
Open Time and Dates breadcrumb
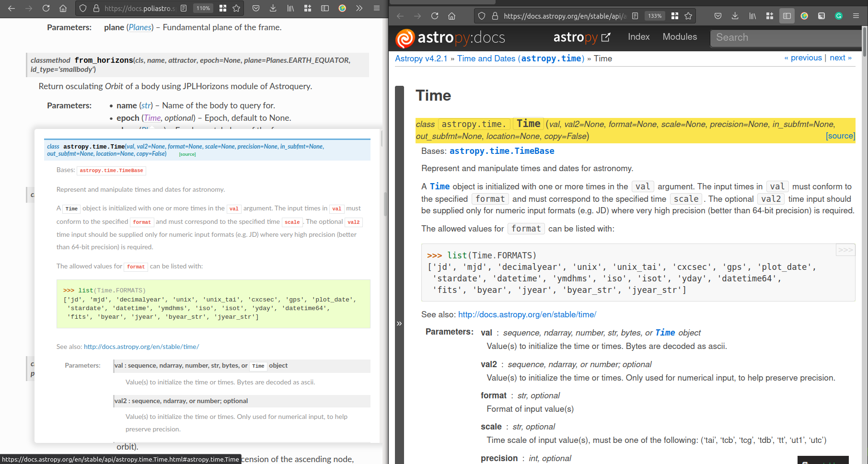point(521,58)
